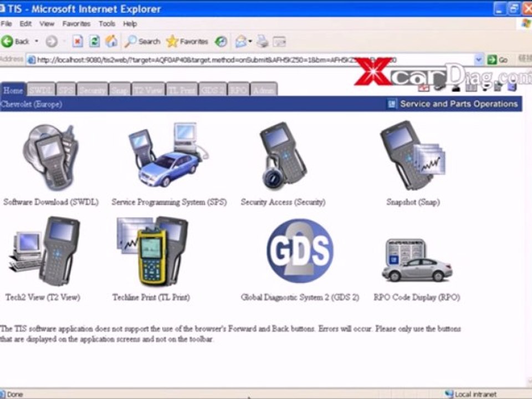Image resolution: width=532 pixels, height=399 pixels.
Task: Open the Favorites menu in menu bar
Action: (76, 24)
